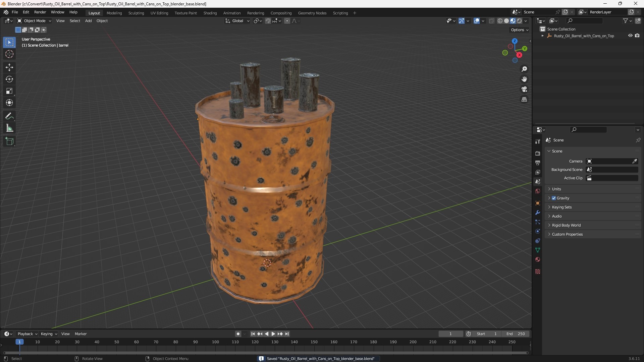Screen dimensions: 644x362
Task: Open the Material properties tab
Action: pos(538,259)
